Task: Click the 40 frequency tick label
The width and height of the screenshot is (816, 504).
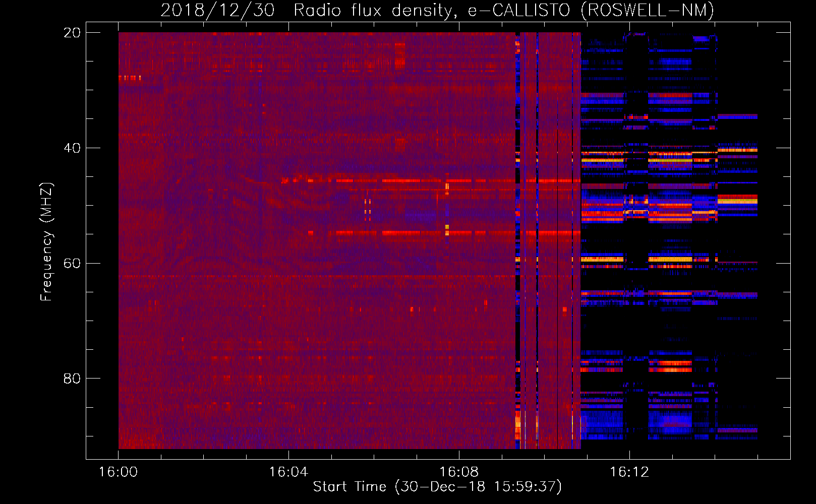Action: pyautogui.click(x=72, y=148)
